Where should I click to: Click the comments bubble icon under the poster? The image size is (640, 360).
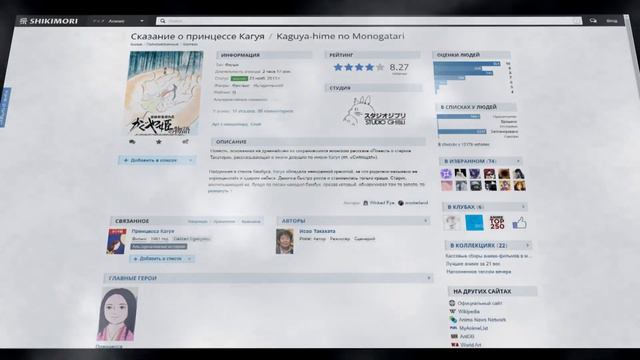click(132, 142)
